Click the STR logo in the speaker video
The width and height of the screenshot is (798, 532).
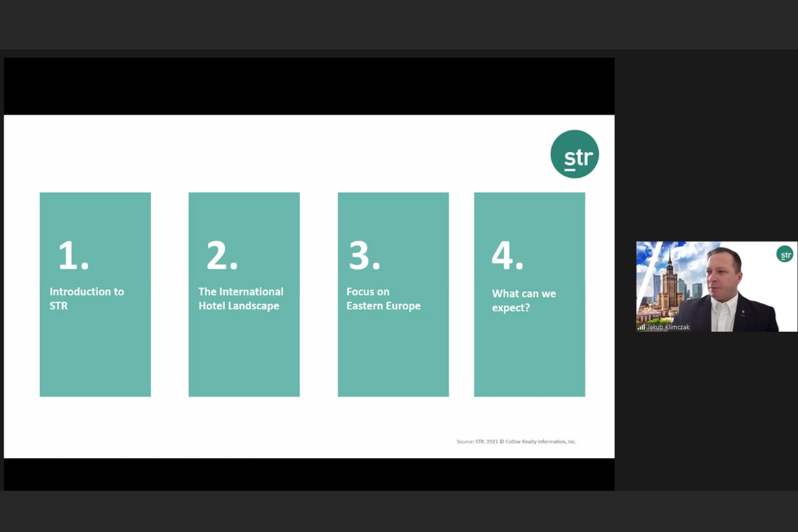click(785, 254)
